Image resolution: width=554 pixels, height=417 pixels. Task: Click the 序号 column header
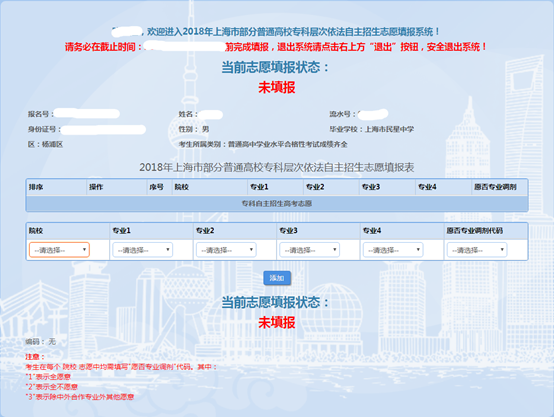[x=156, y=187]
